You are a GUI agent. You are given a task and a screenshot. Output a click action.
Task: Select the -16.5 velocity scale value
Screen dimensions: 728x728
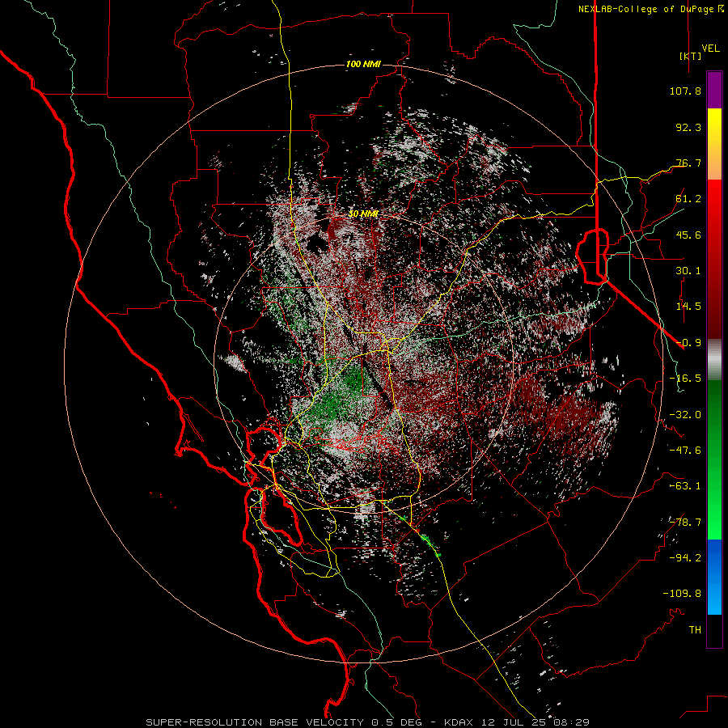point(685,379)
